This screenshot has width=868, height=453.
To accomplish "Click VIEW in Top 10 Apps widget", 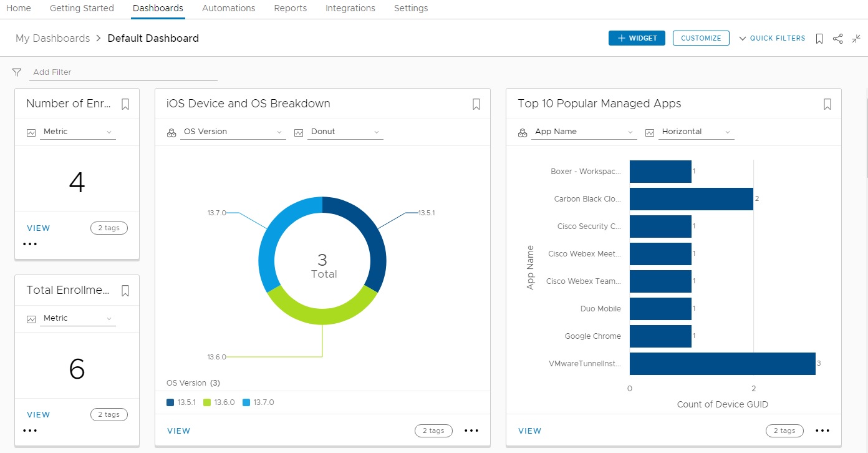I will click(530, 431).
